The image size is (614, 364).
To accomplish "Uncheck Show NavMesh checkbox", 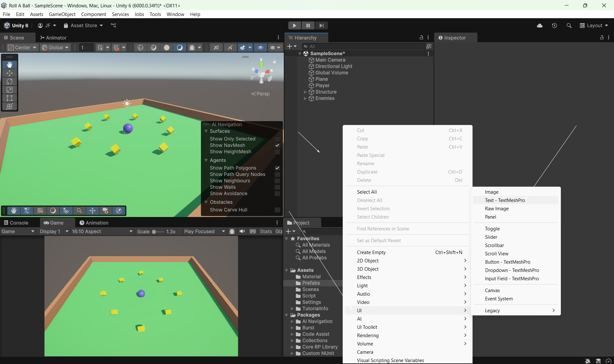I will pyautogui.click(x=277, y=145).
